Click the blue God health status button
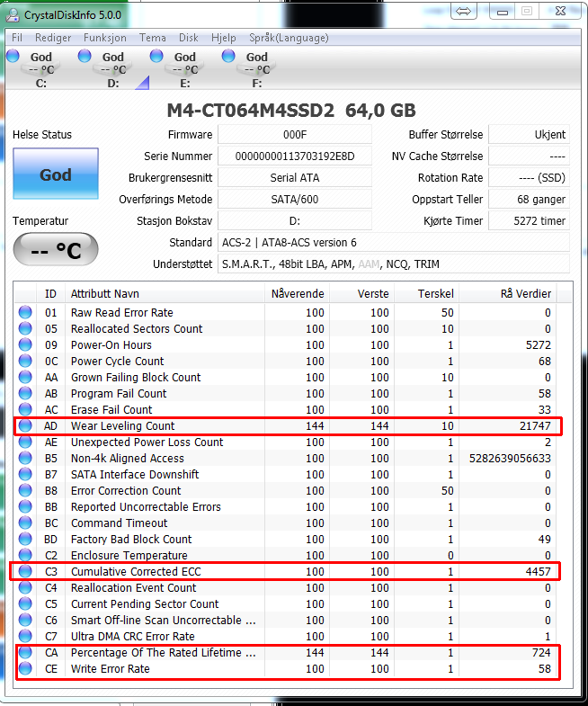Screen dimensions: 588x706 56,174
